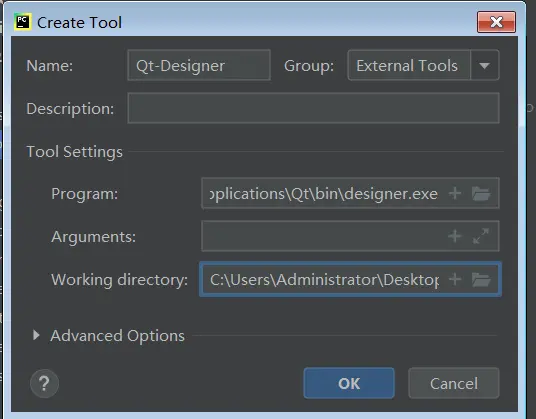The width and height of the screenshot is (536, 419).
Task: Click the Create Tool title text
Action: coord(79,23)
